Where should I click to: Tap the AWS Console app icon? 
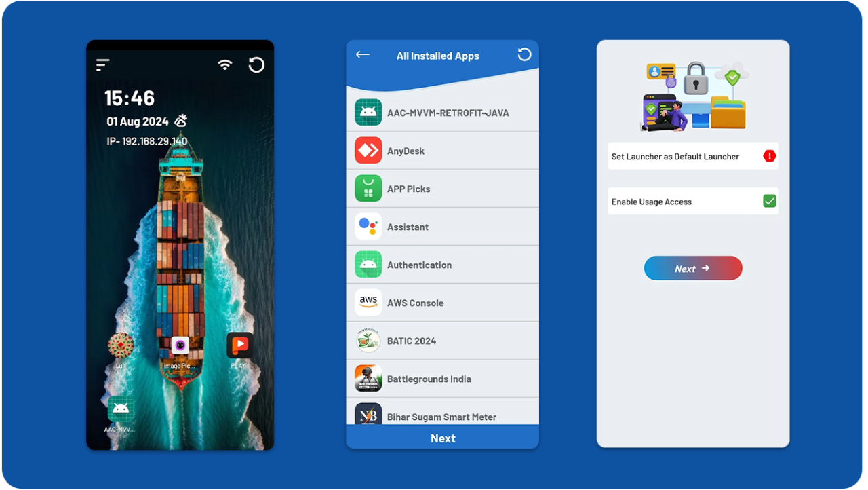(x=368, y=302)
